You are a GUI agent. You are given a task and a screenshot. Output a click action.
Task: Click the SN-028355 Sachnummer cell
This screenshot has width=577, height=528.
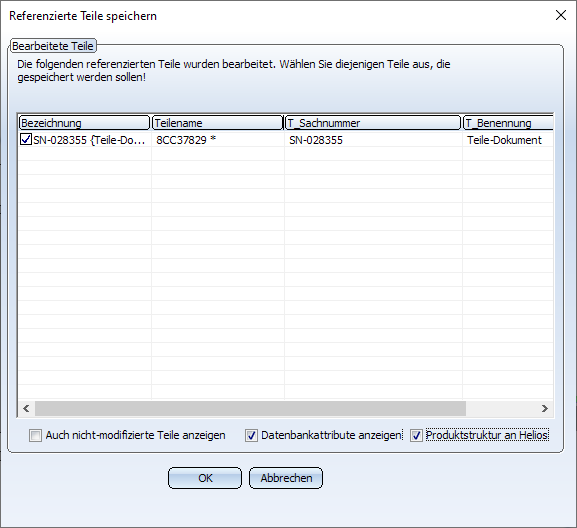tap(316, 140)
